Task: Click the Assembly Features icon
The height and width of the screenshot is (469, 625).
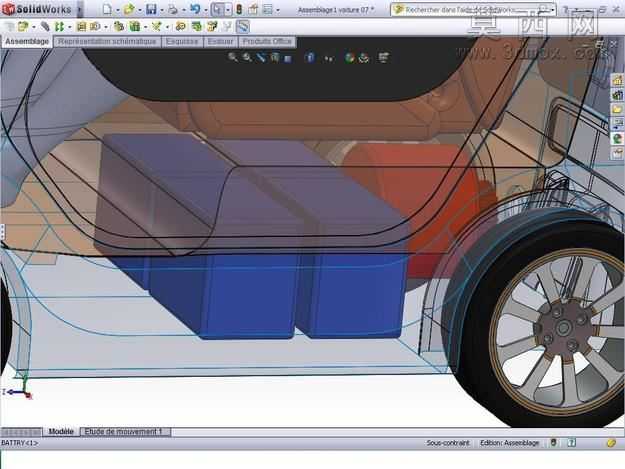Action: click(x=135, y=27)
